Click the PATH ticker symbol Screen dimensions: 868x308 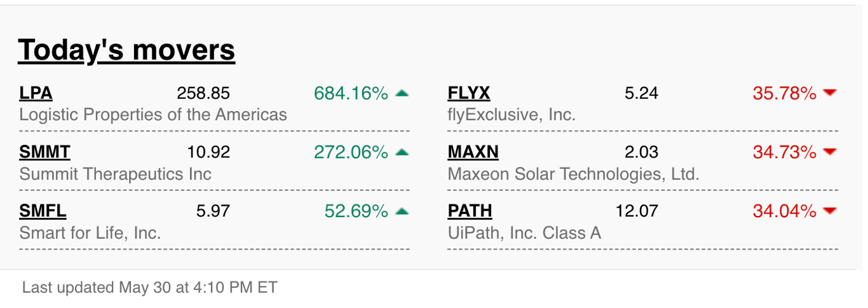tap(470, 211)
